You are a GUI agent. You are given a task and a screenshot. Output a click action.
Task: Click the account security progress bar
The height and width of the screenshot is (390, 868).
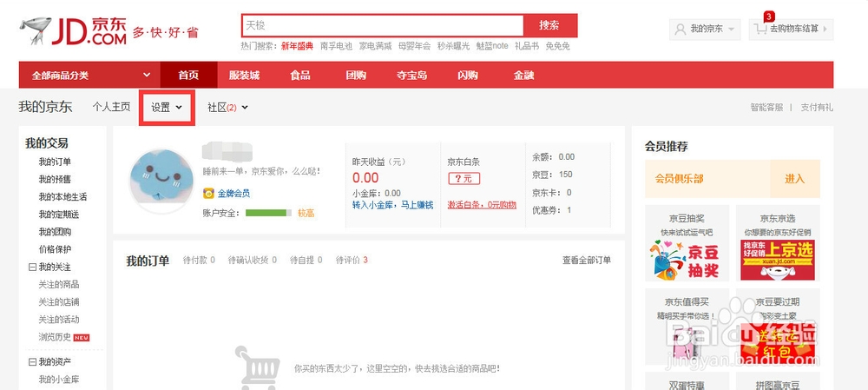pyautogui.click(x=268, y=213)
